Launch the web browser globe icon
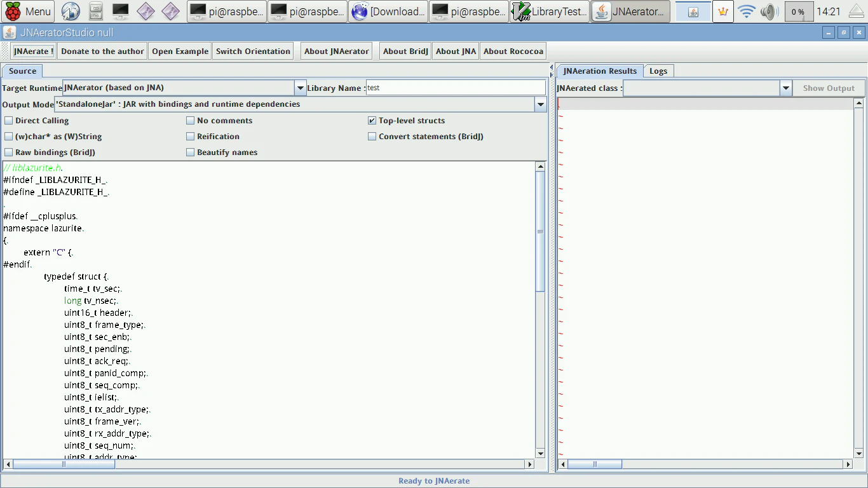The image size is (868, 488). 71,11
